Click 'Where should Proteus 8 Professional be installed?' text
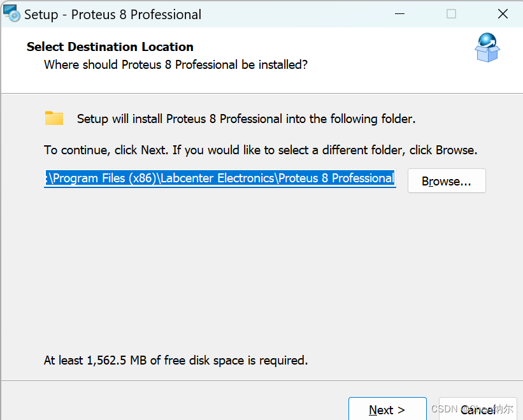This screenshot has width=523, height=420. (x=176, y=65)
